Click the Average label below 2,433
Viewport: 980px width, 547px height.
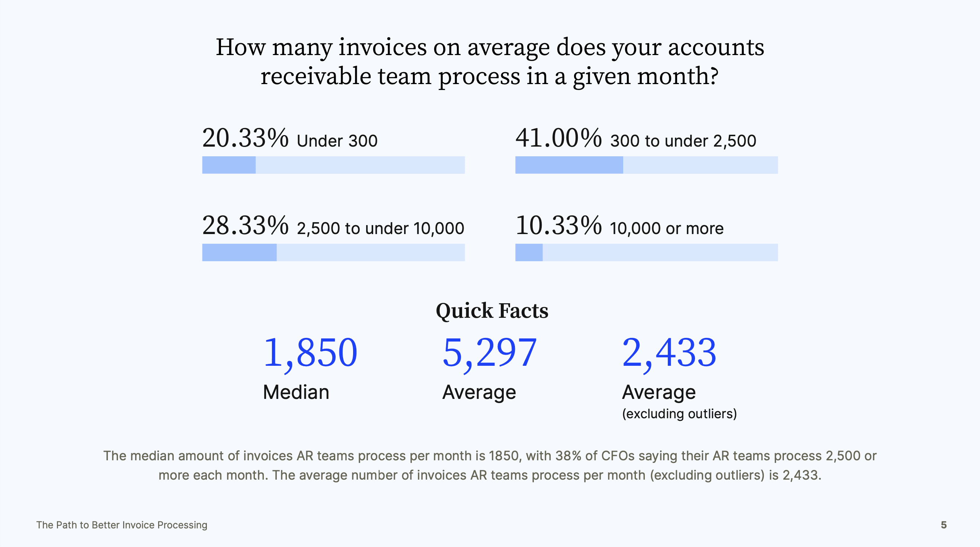pyautogui.click(x=659, y=392)
